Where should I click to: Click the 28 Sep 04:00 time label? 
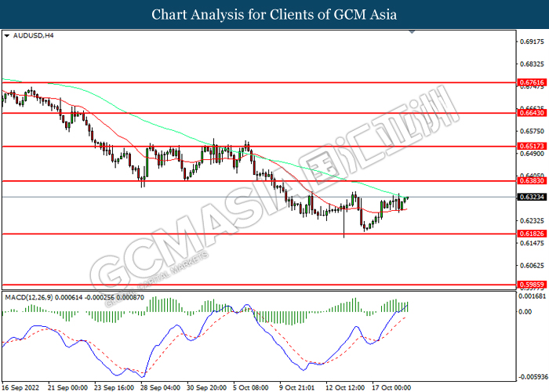[x=160, y=387]
